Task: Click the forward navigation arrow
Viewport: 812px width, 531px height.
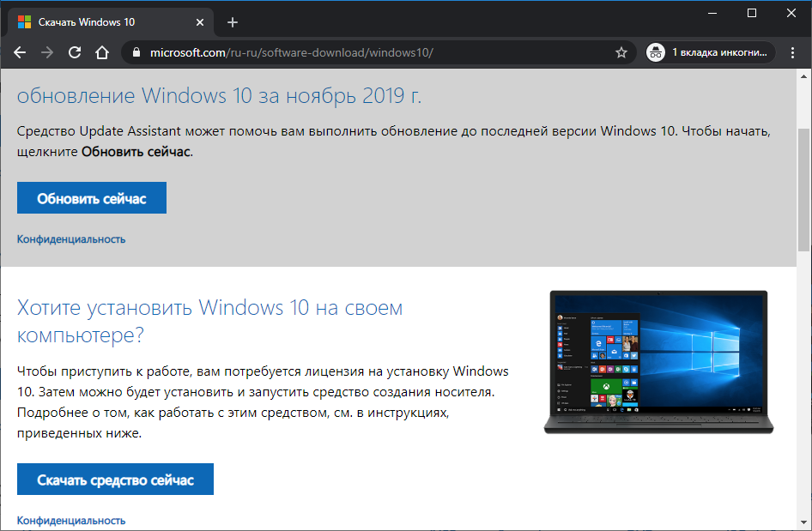Action: [x=47, y=52]
